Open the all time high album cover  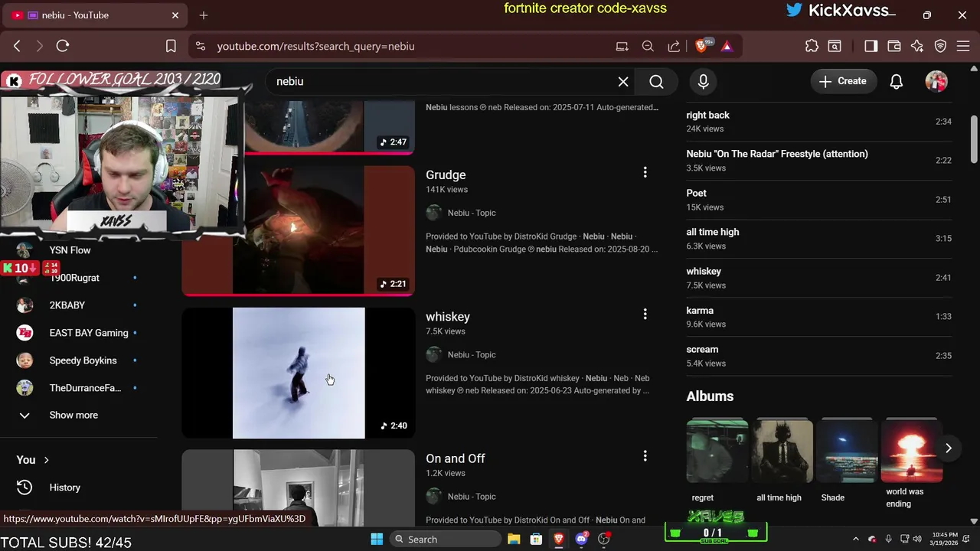(782, 451)
